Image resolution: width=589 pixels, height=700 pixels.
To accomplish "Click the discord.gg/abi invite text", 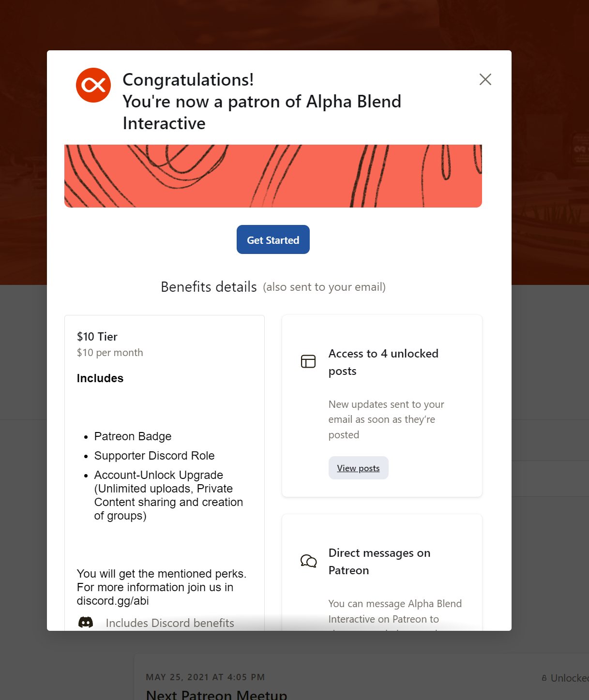I will 113,601.
